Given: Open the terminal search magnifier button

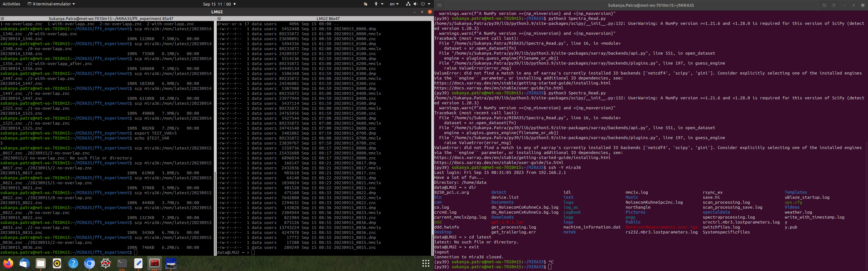Looking at the screenshot, I should (824, 5).
